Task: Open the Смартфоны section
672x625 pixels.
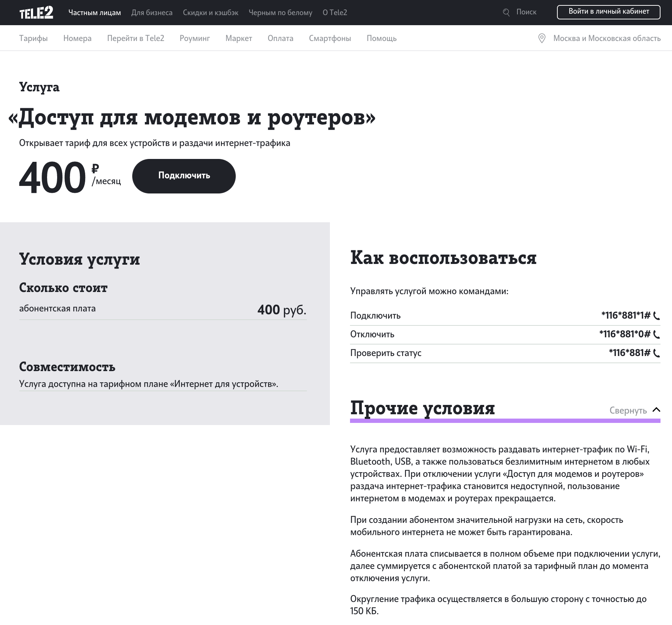Action: coord(330,38)
